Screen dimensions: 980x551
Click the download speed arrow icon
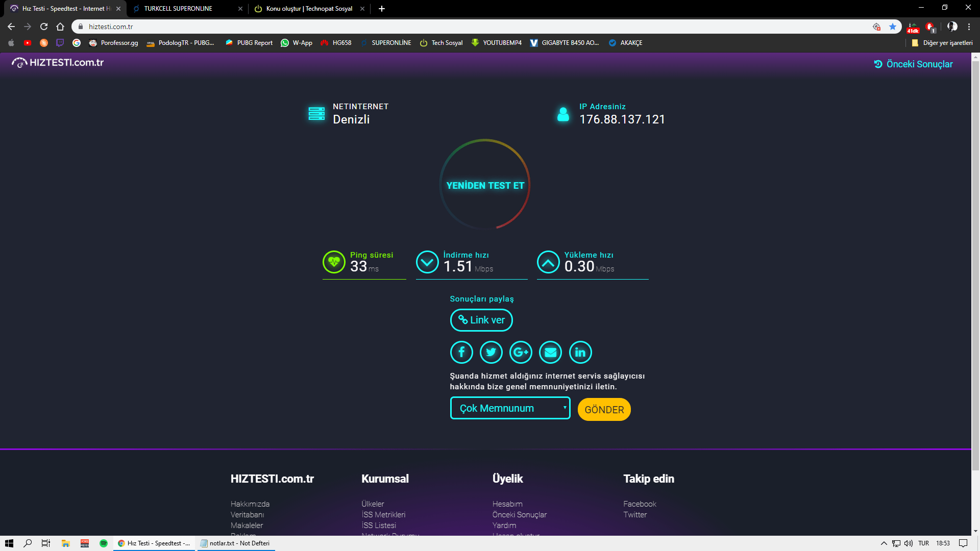click(427, 262)
